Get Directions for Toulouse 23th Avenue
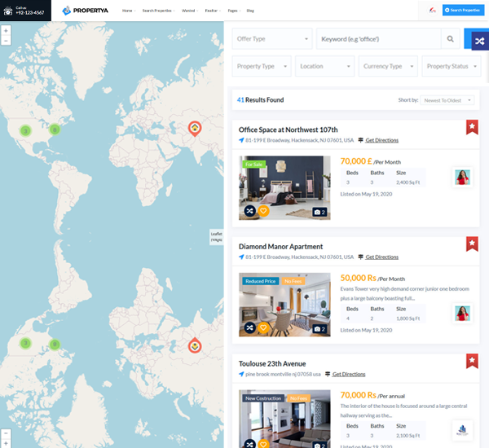Screen dimensions: 489x448 tap(349, 374)
